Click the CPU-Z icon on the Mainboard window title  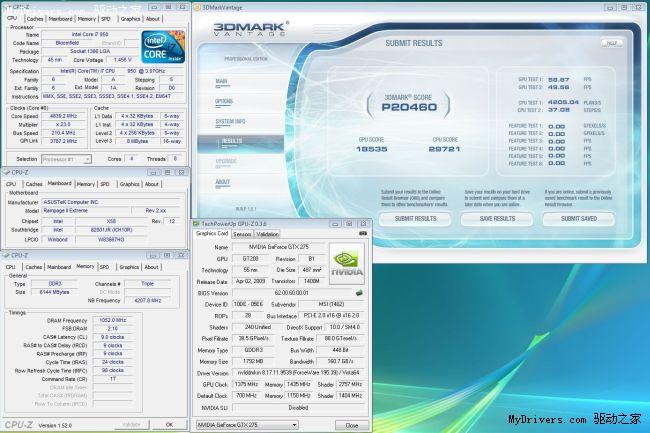click(x=7, y=172)
